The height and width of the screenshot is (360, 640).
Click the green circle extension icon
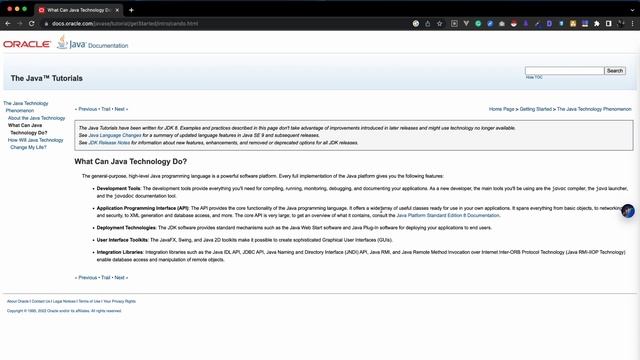pos(478,24)
